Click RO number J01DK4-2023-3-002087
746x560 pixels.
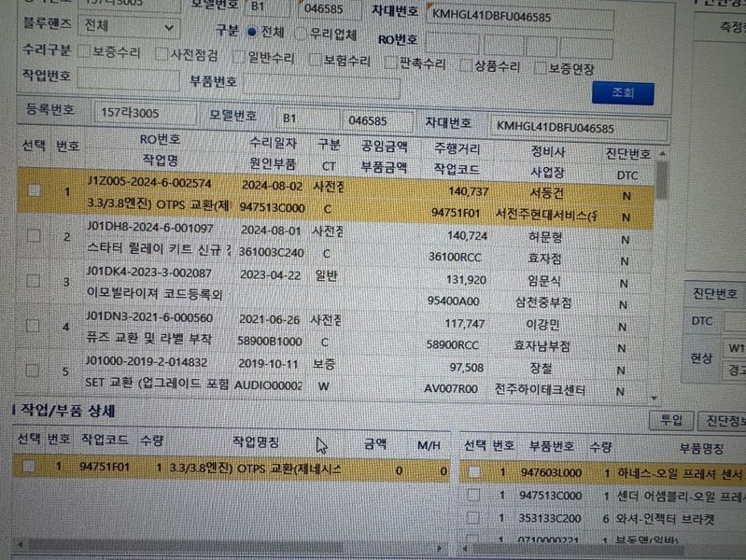148,273
